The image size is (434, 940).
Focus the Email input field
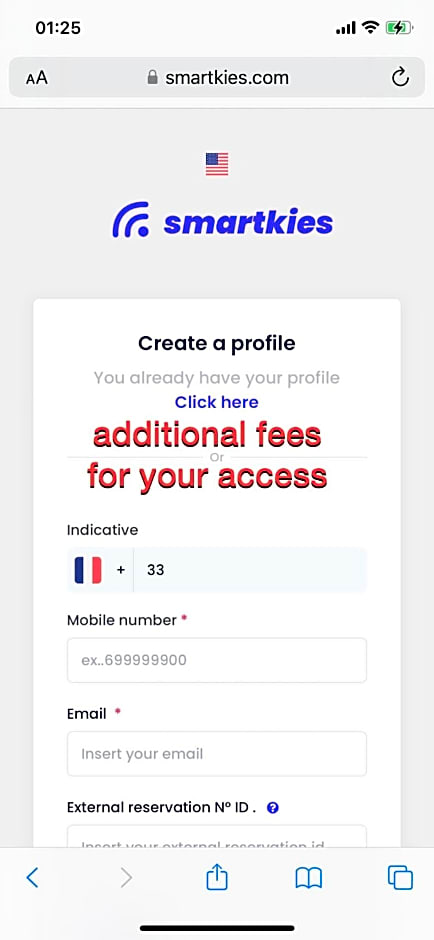click(217, 754)
